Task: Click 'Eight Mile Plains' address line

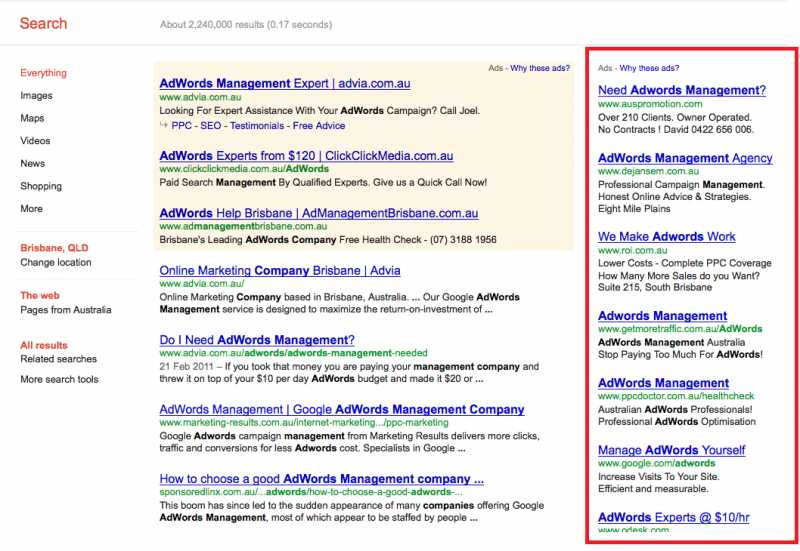Action: (x=634, y=209)
